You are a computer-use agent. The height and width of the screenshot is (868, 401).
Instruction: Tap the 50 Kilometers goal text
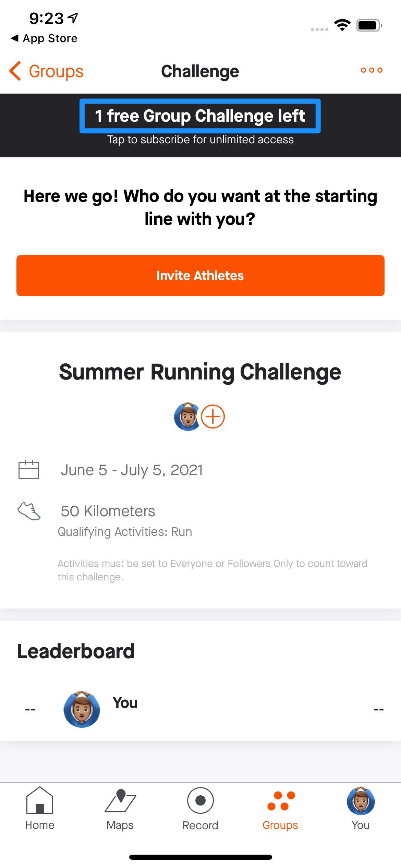[x=108, y=511]
